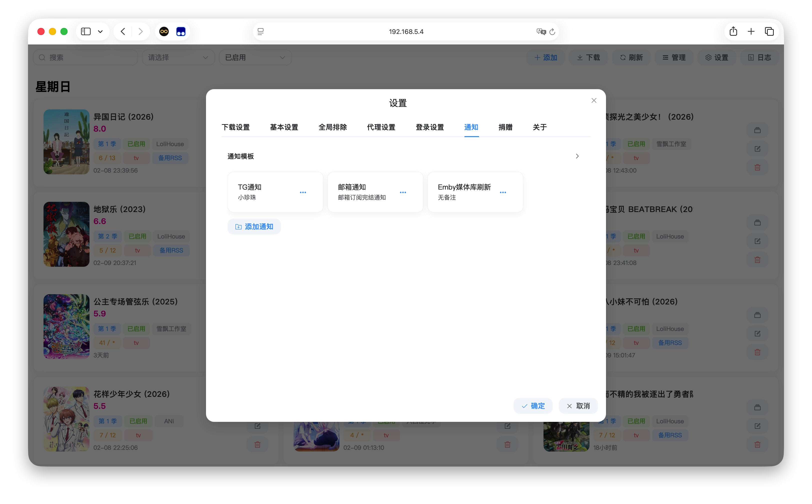The width and height of the screenshot is (812, 504).
Task: Open the 请选择 dropdown
Action: pyautogui.click(x=178, y=57)
